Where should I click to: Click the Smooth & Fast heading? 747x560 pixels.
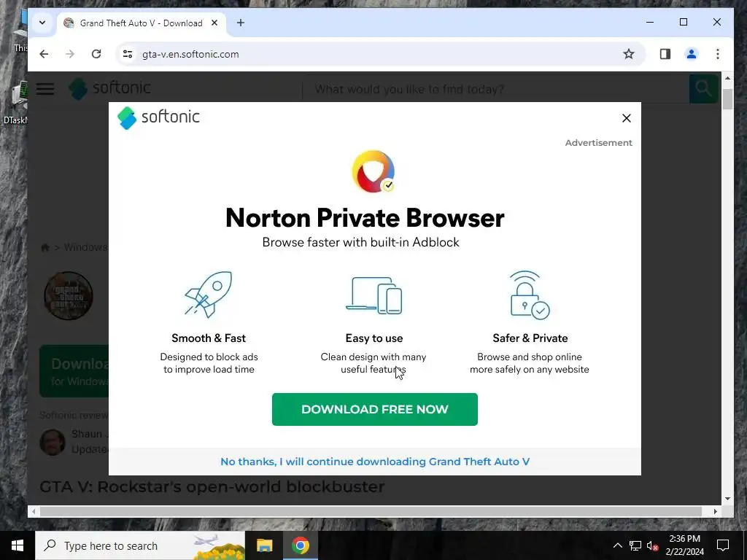pyautogui.click(x=209, y=338)
